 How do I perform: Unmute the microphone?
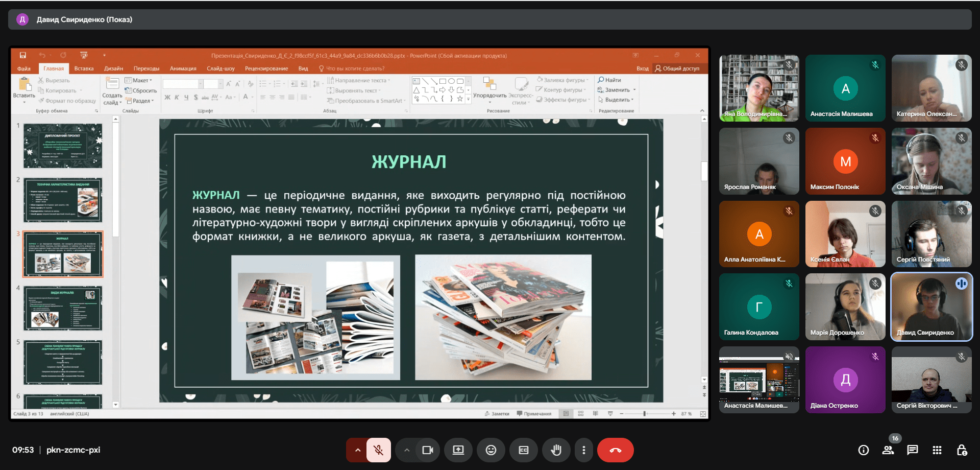point(378,450)
